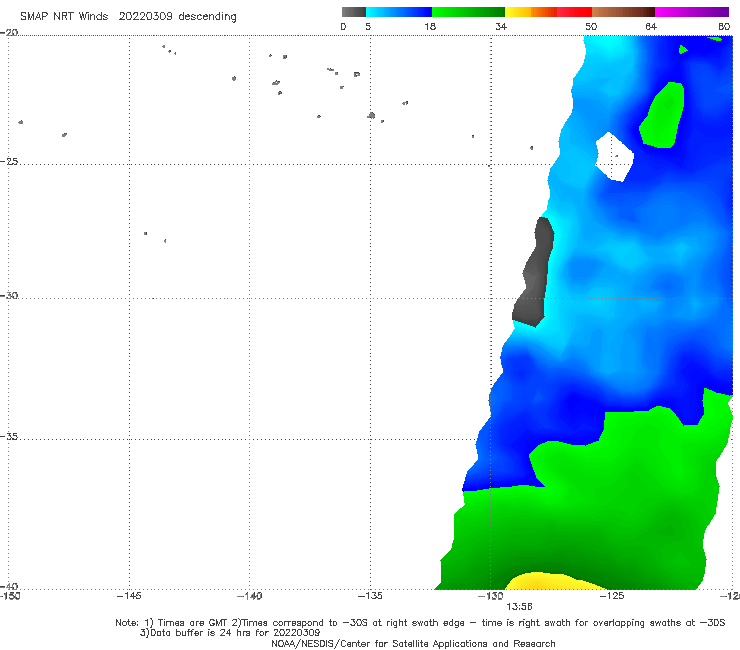
Task: Click the swath time label '13:56'
Action: [x=519, y=607]
